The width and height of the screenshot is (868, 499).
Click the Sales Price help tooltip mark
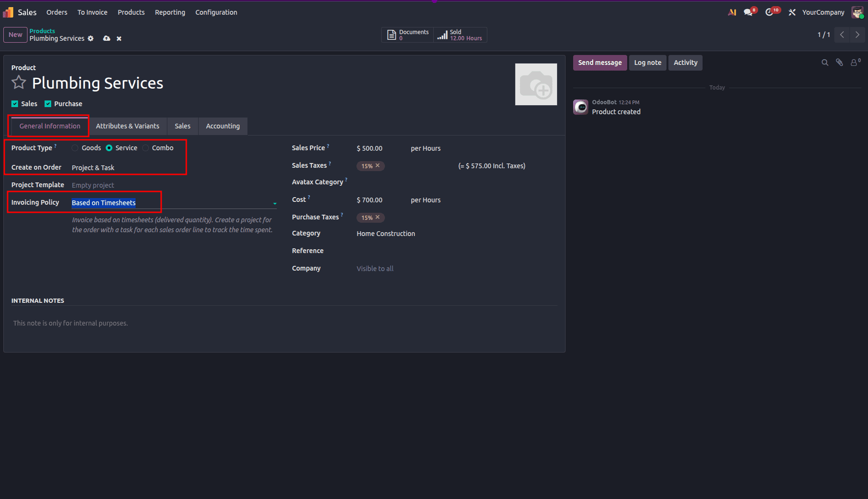click(x=328, y=146)
